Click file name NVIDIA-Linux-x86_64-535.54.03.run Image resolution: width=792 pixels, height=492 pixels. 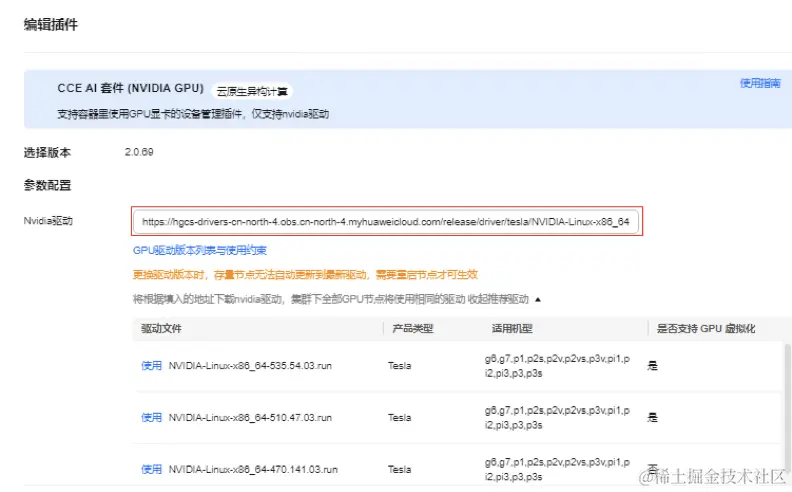(250, 365)
